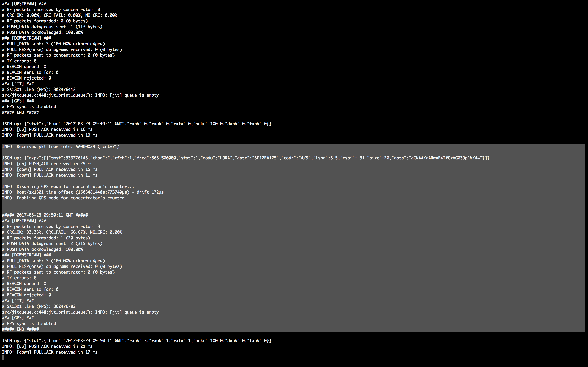Click the PULL_ACK received in 17 ms line
Viewport: 588px width, 367px height.
[x=50, y=352]
